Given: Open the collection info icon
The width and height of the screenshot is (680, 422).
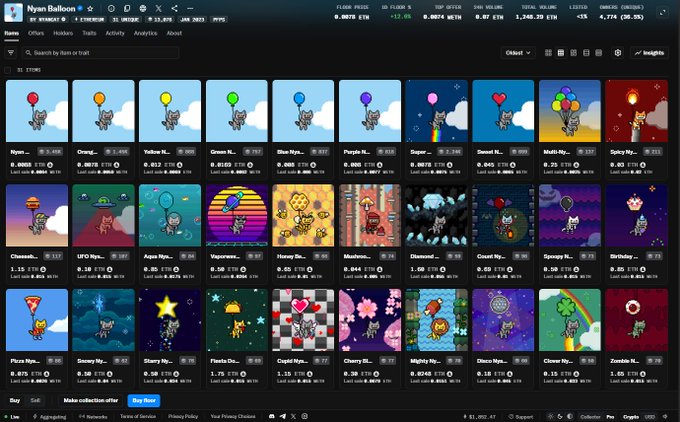Looking at the screenshot, I should [111, 8].
